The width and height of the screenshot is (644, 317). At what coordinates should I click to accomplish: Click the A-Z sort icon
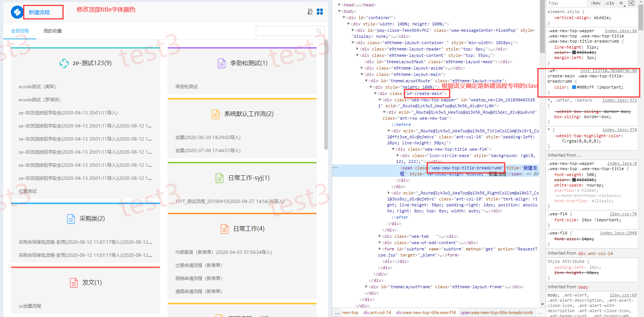point(310,12)
